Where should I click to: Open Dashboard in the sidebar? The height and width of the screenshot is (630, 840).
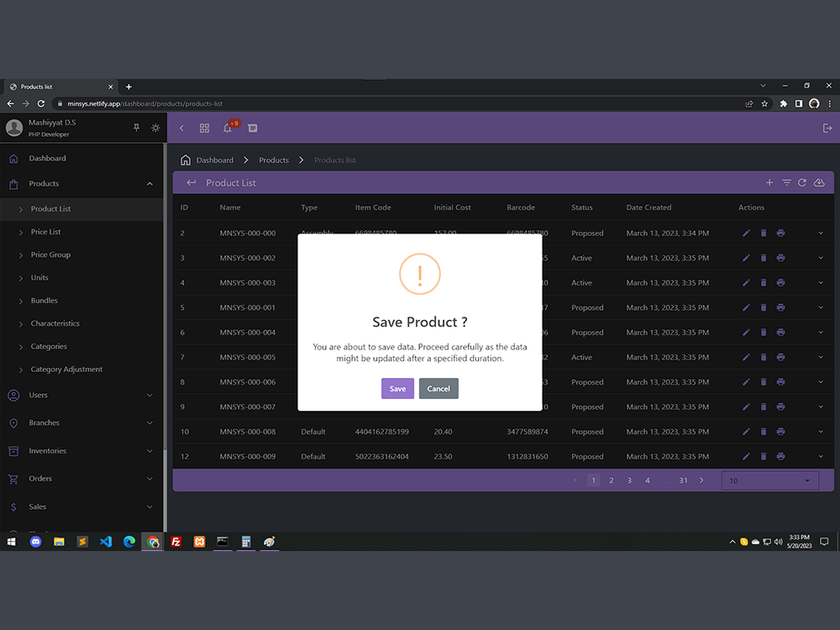pyautogui.click(x=81, y=158)
